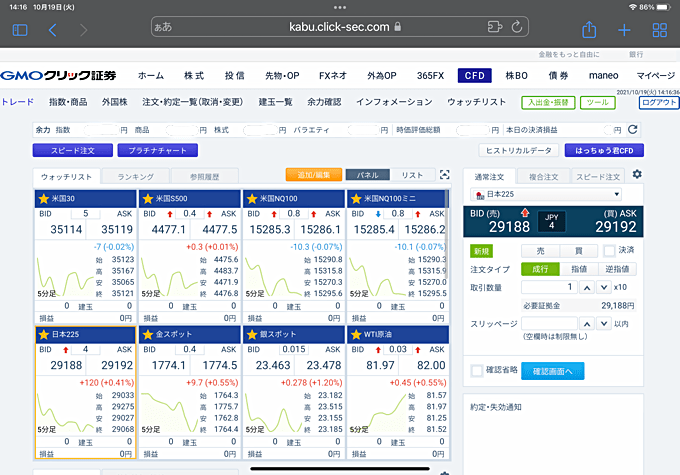
Task: Switch watchlist to リスト view
Action: coord(412,175)
